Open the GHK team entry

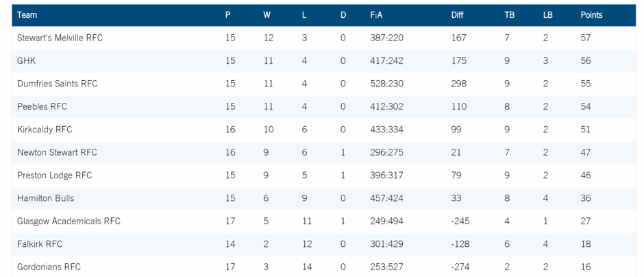(26, 61)
